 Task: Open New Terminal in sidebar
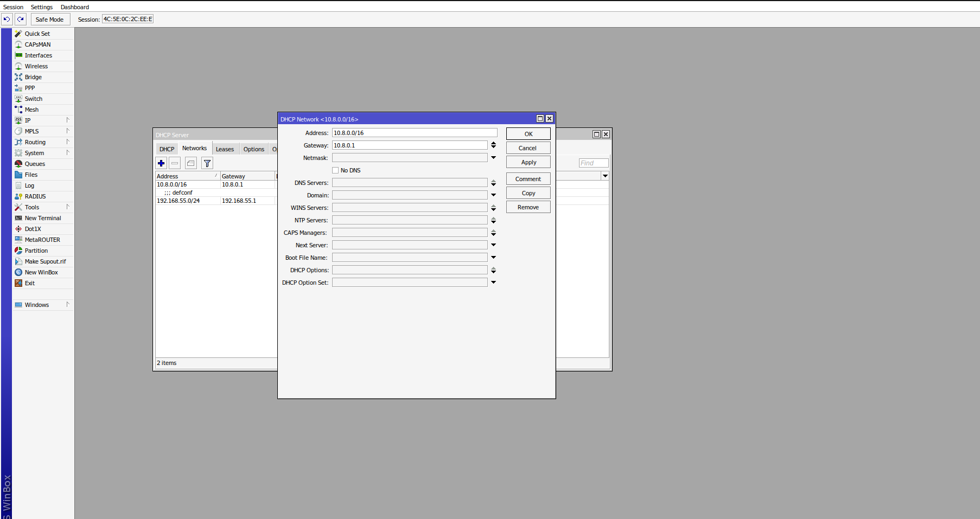[x=42, y=218]
